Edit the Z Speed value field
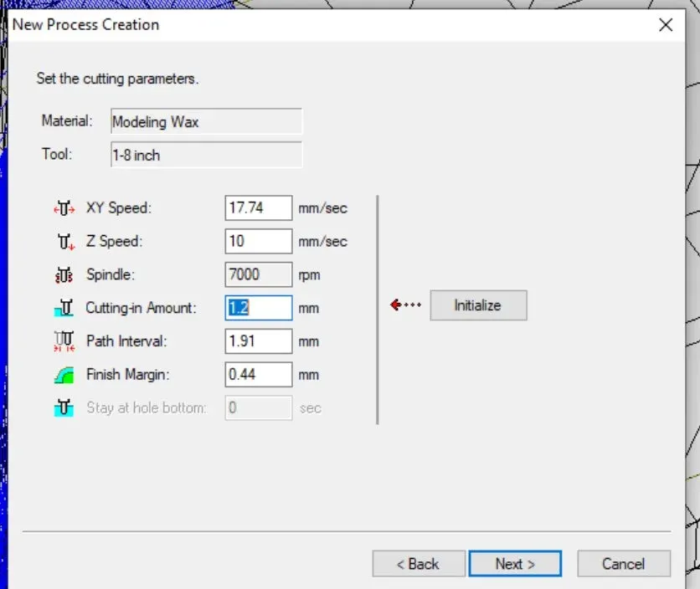The height and width of the screenshot is (589, 700). [x=259, y=242]
